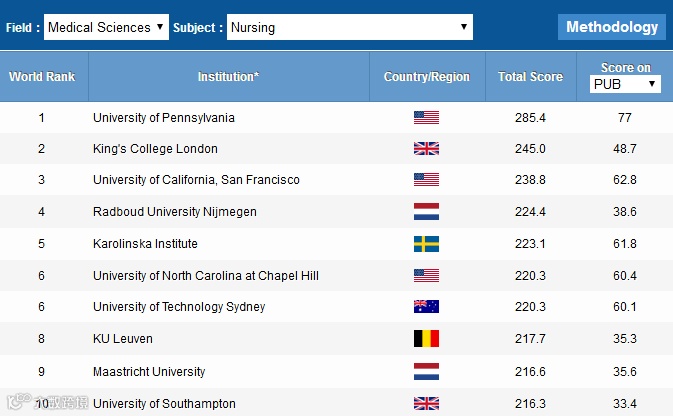Open the Methodology button
This screenshot has height=416, width=673.
tap(612, 27)
